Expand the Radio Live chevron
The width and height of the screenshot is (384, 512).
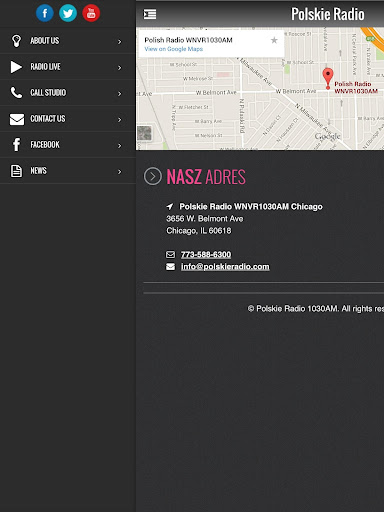point(120,68)
